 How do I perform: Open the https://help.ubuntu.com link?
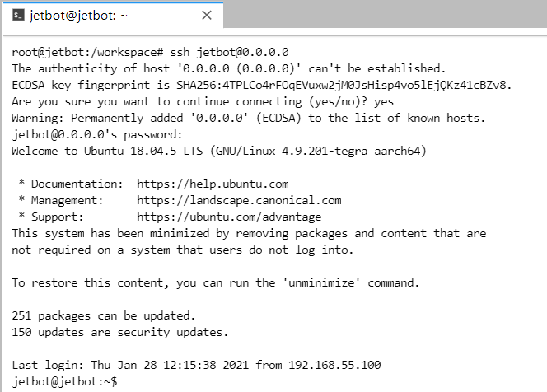point(213,184)
